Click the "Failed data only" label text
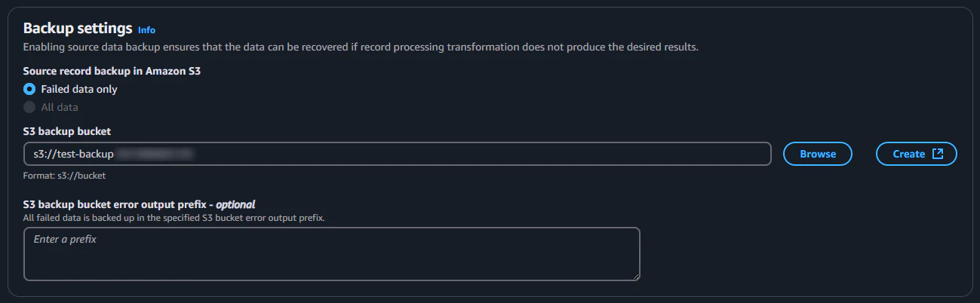 click(79, 89)
